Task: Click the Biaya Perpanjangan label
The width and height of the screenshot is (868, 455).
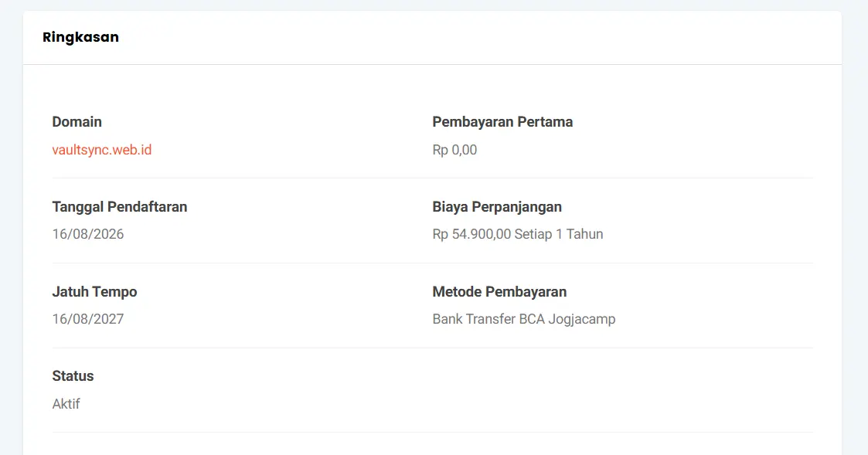Action: (497, 207)
